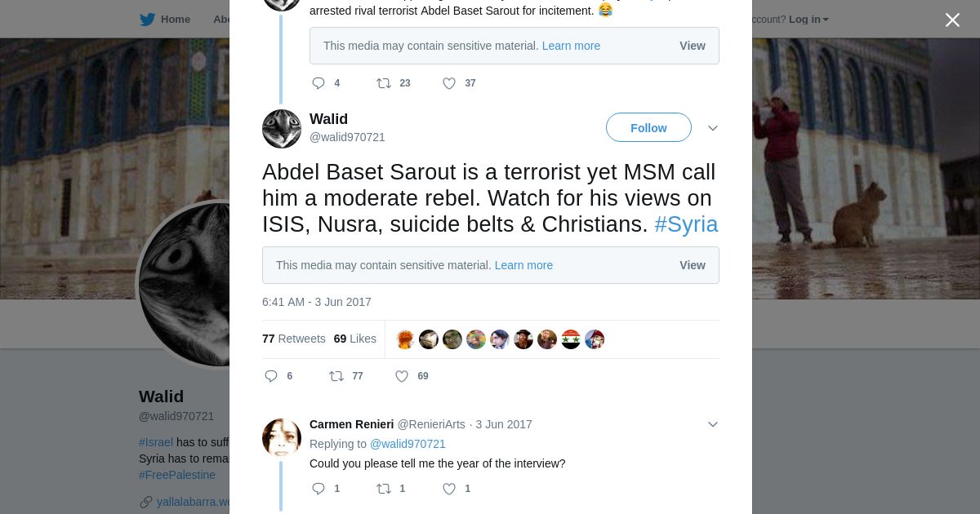Open the #Syria hashtag link
The image size is (980, 514).
click(686, 224)
